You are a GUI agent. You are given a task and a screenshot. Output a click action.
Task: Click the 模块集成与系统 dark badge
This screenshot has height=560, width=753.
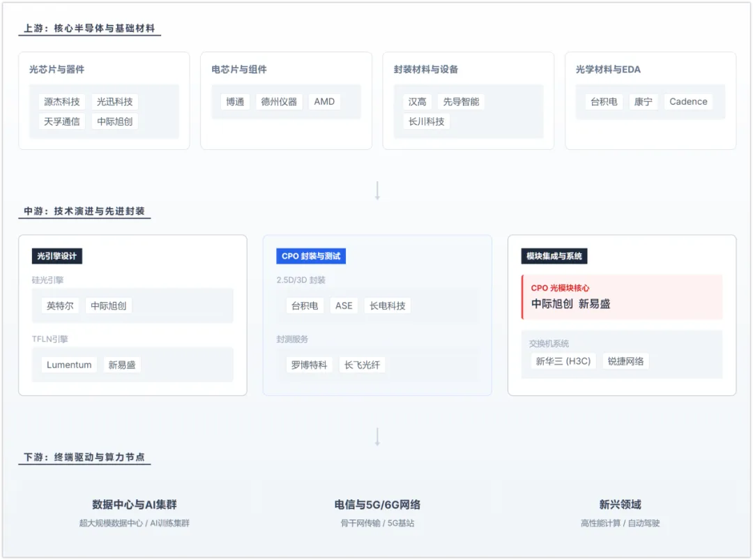[554, 257]
